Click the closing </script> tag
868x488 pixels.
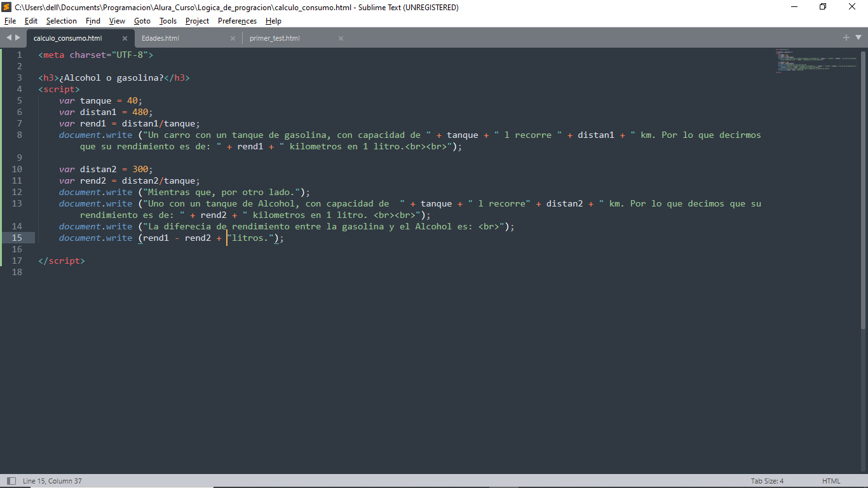click(x=62, y=261)
